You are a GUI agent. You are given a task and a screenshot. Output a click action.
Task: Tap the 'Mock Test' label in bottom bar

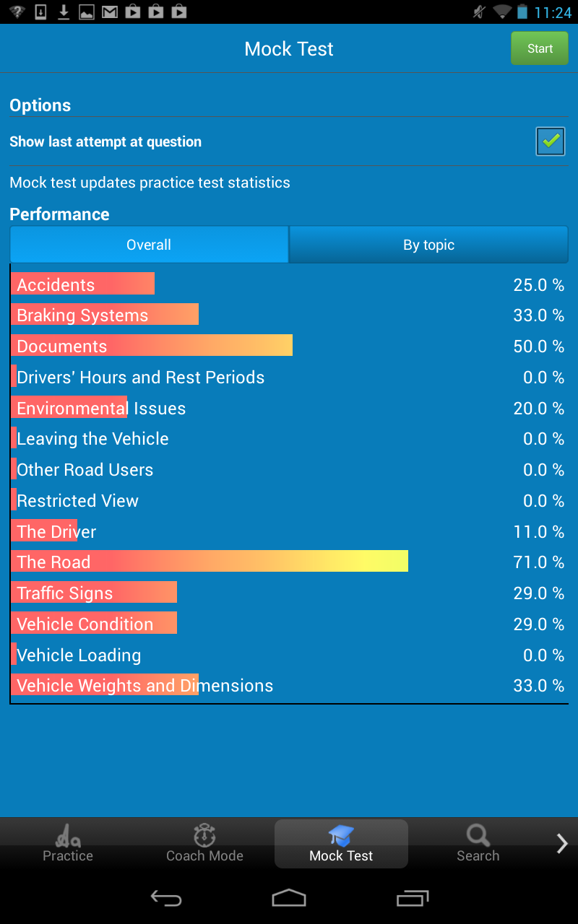340,856
